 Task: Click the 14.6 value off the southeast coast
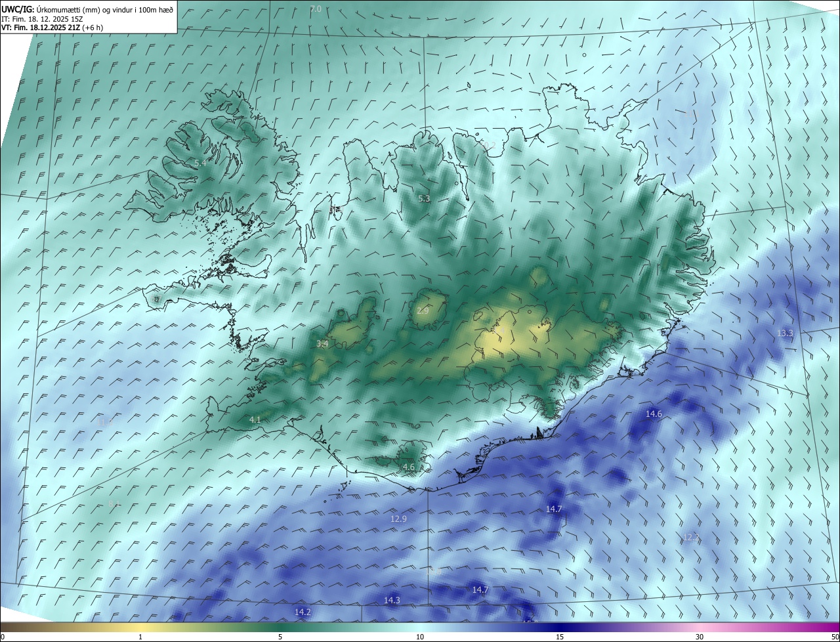[654, 414]
